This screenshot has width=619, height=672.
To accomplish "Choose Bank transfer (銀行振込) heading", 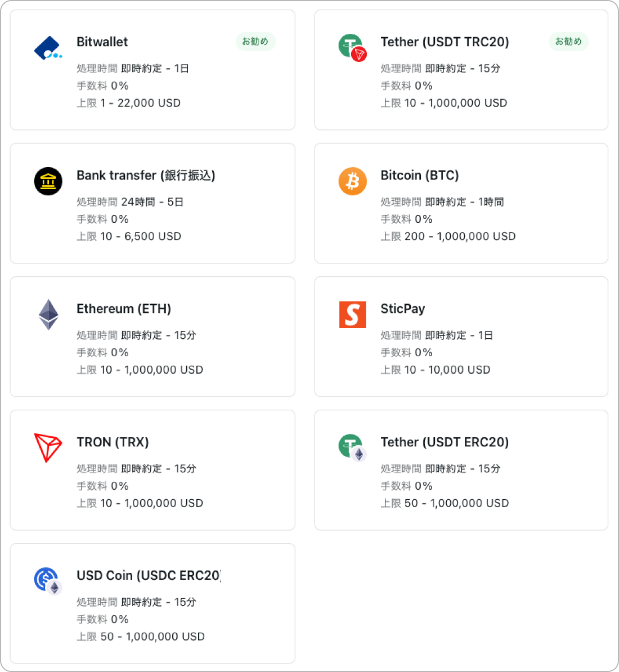I will coord(146,175).
